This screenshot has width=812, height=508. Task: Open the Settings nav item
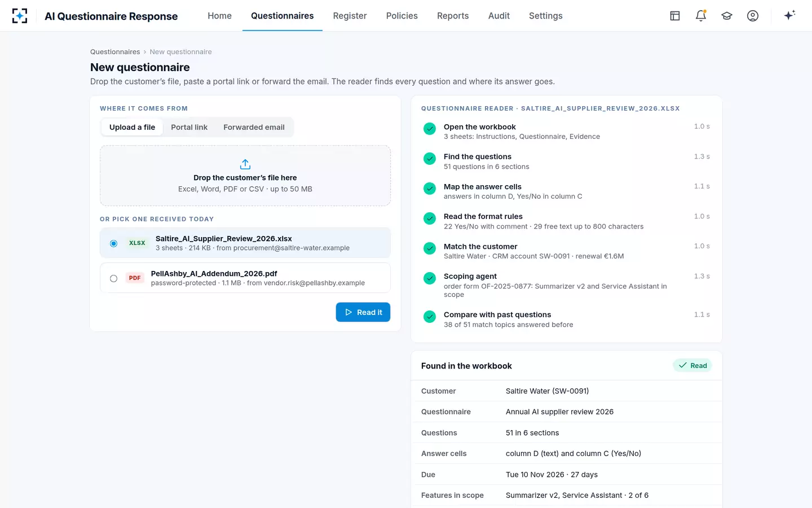[x=546, y=16]
